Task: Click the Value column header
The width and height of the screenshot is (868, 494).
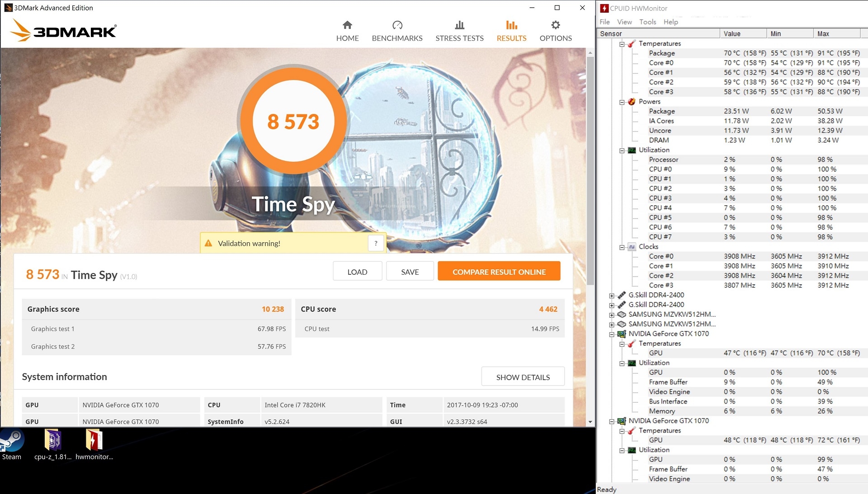Action: click(743, 33)
